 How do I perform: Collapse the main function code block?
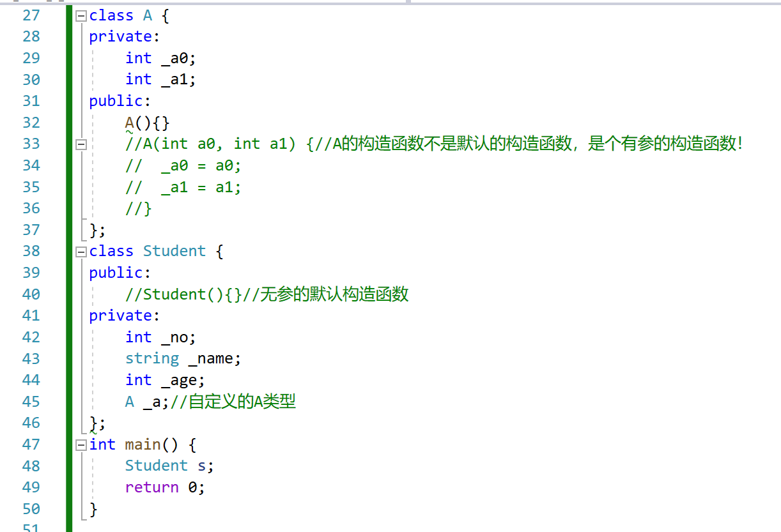pos(81,445)
